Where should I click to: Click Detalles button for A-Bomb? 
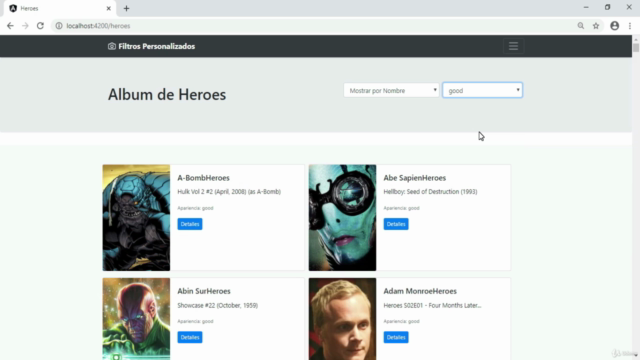pyautogui.click(x=190, y=224)
